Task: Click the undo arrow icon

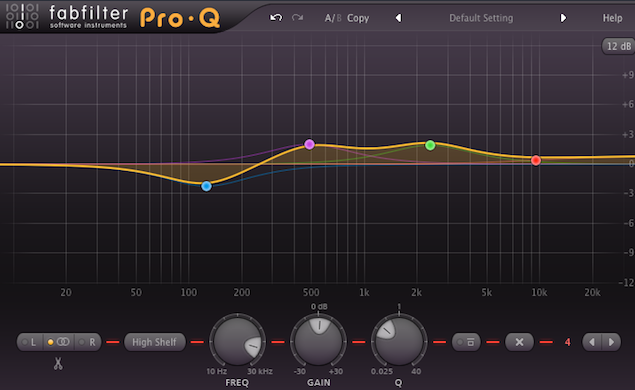Action: [276, 18]
